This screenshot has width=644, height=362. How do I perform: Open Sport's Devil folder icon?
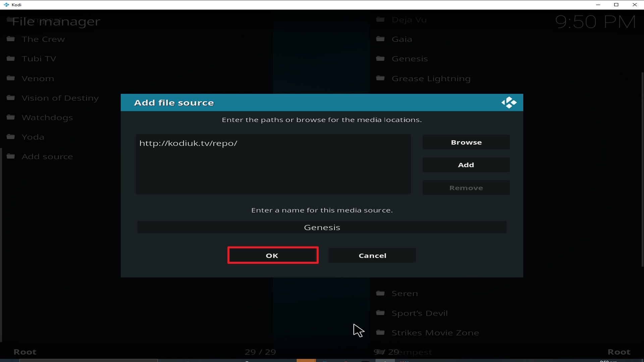(380, 313)
